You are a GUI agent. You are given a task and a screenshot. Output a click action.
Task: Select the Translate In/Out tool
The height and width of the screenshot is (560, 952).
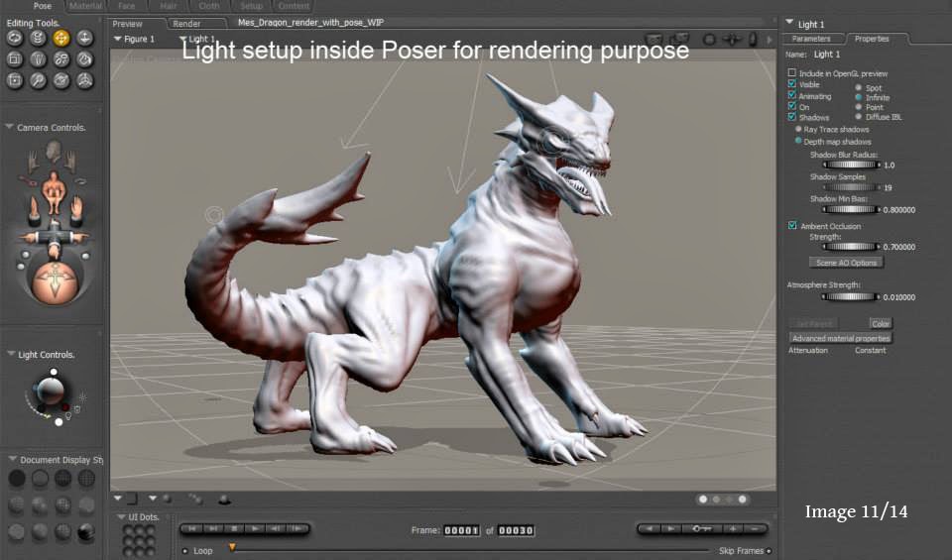84,39
